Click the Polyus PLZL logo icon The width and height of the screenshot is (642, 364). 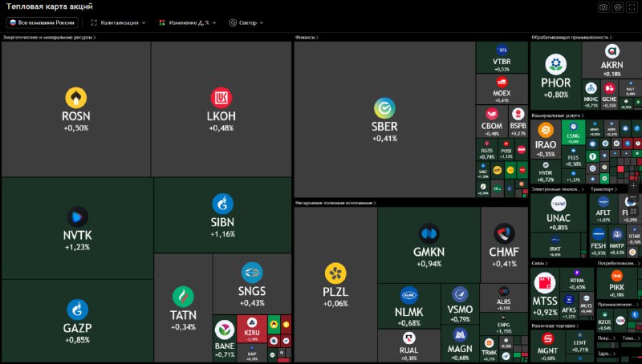point(335,273)
